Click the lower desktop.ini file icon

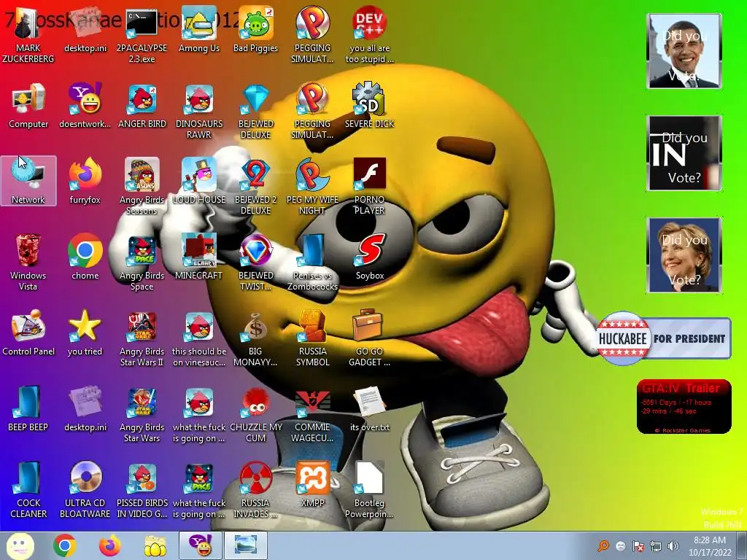(85, 408)
